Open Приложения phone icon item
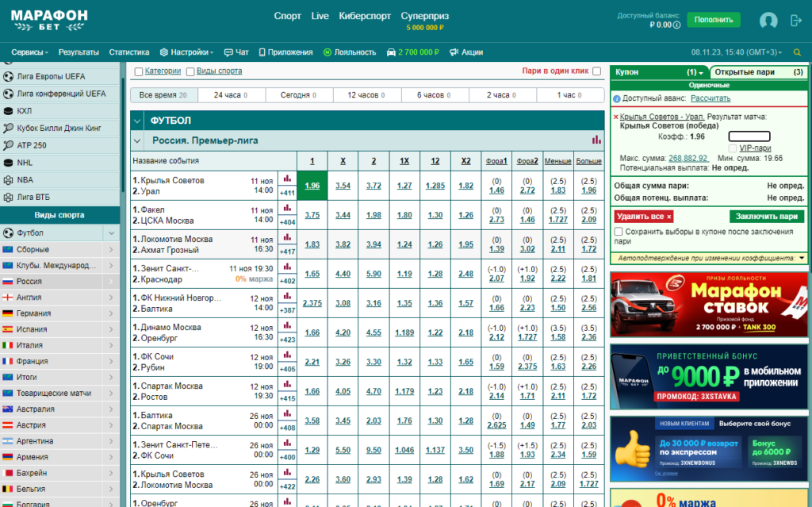Screen dimensions: 812x507 (x=285, y=52)
